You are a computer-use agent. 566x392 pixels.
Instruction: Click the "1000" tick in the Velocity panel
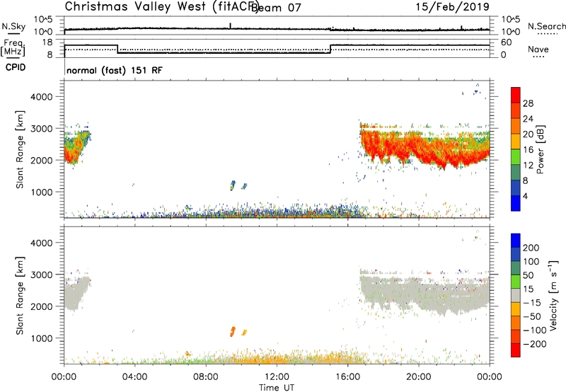tap(42, 338)
